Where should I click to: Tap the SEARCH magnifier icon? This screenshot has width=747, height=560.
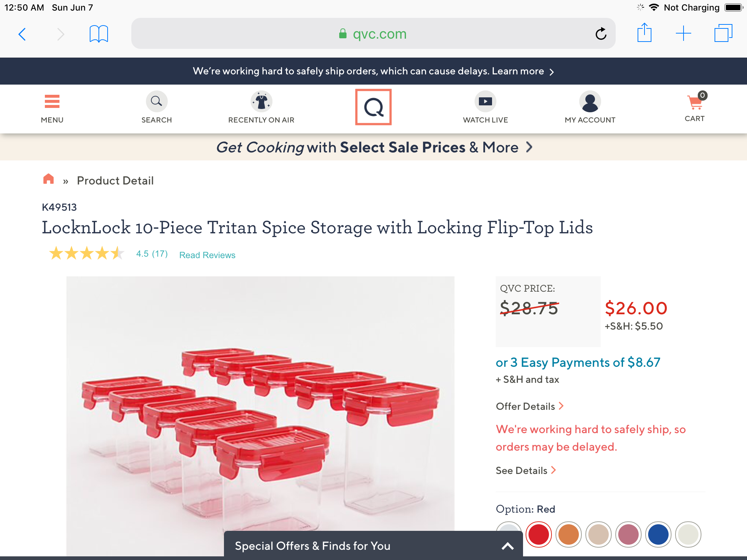pos(156,101)
